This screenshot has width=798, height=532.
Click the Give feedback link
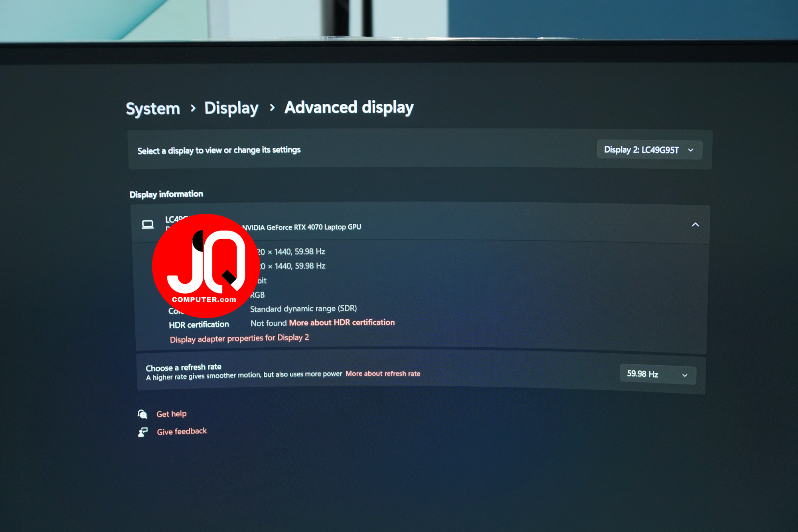[x=182, y=431]
